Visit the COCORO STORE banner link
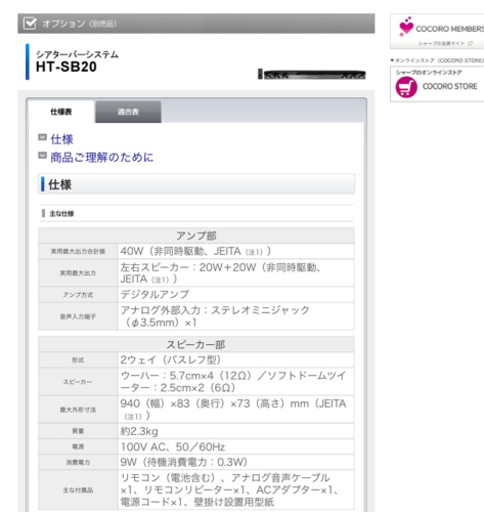This screenshot has height=512, width=484. tap(437, 84)
